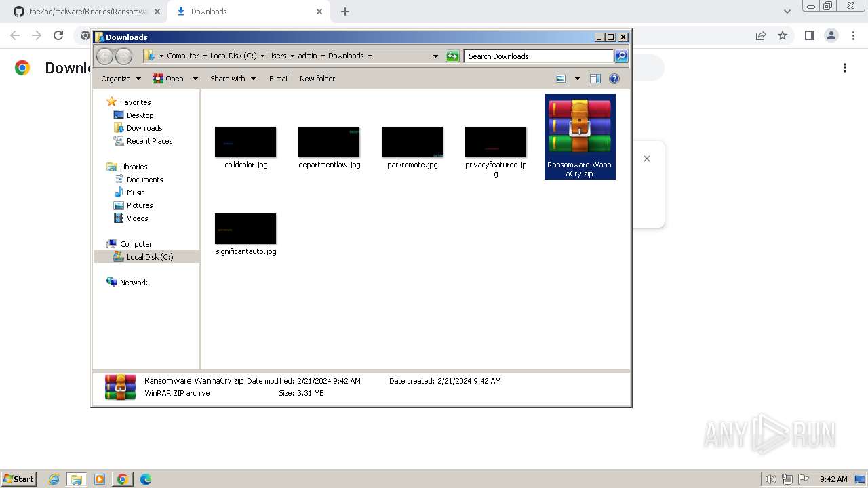Go back in Chrome

[15, 35]
